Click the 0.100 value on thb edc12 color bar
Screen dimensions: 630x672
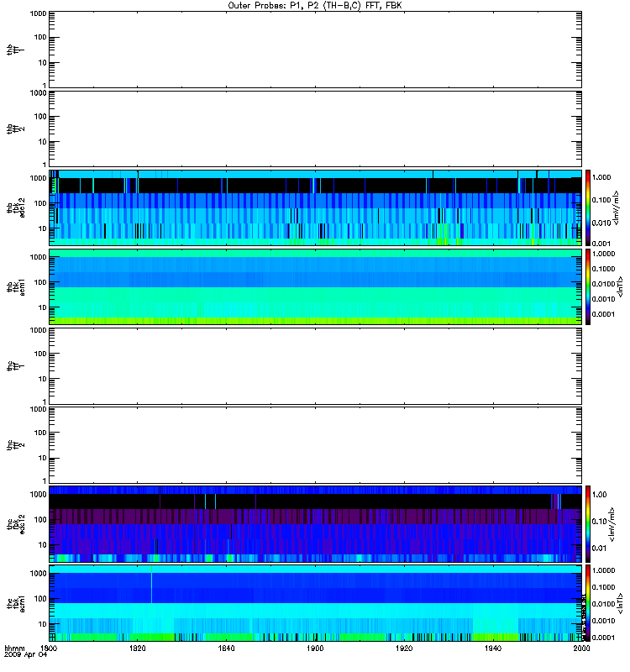601,200
